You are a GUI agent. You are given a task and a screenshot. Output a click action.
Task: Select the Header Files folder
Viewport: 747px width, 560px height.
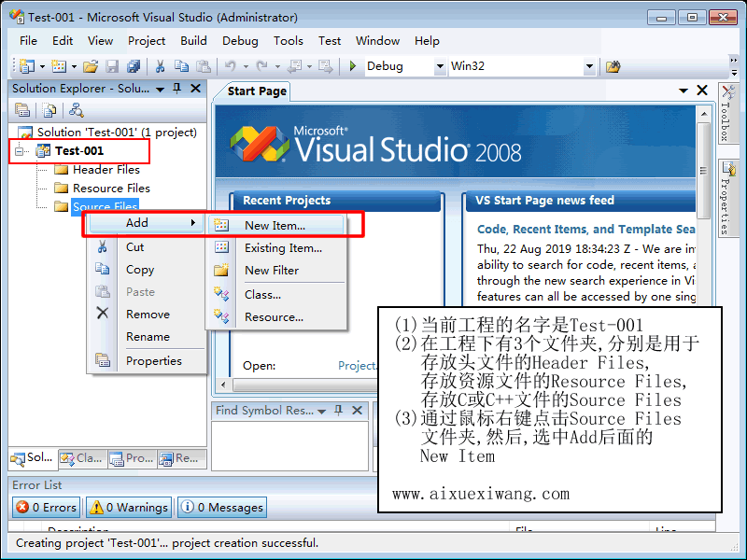point(106,170)
